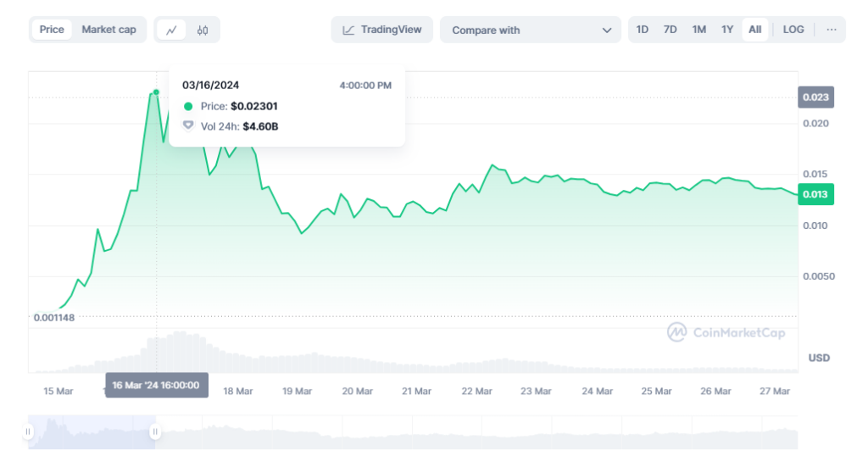The width and height of the screenshot is (868, 473).
Task: Click the 26 Mar axis label
Action: (715, 391)
